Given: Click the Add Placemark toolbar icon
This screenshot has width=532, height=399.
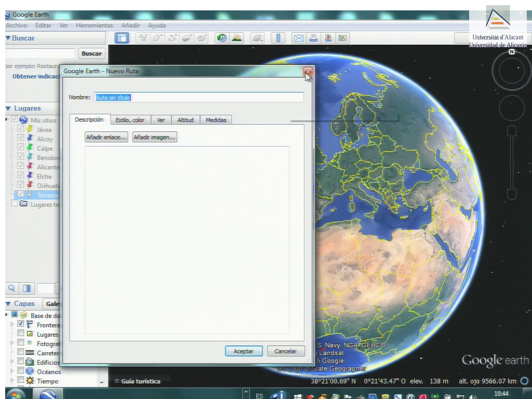Looking at the screenshot, I should (x=143, y=38).
